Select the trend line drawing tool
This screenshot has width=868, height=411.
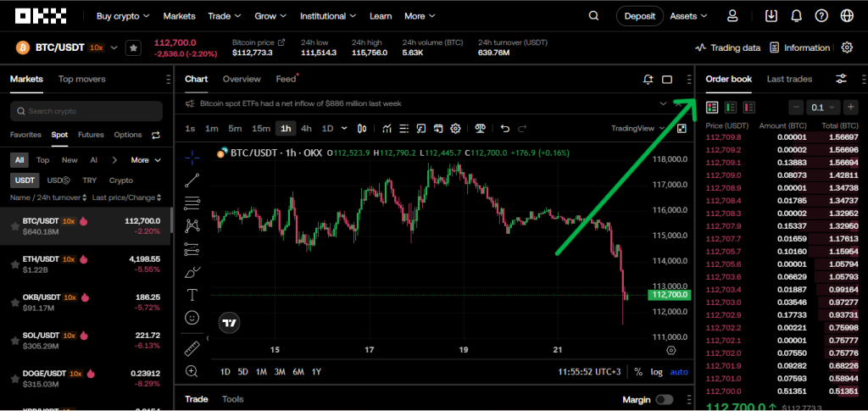point(192,180)
